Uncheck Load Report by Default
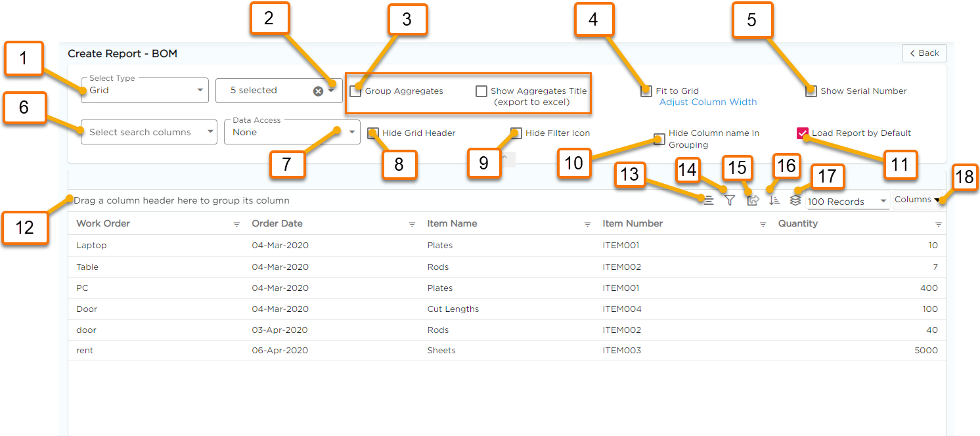 click(802, 133)
